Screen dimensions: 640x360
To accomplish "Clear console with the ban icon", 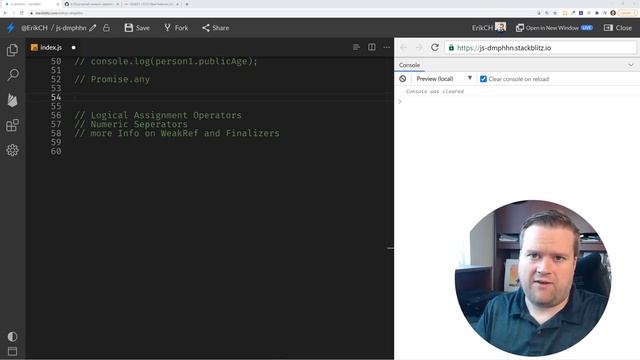I will 403,79.
